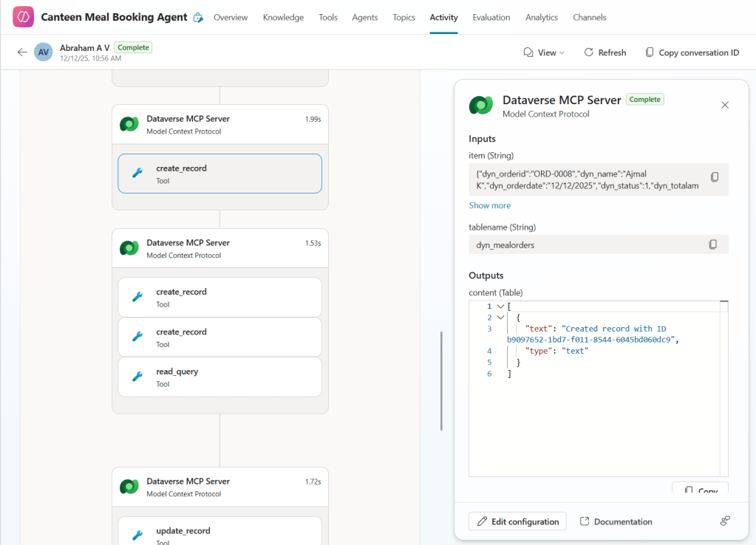Screen dimensions: 756x545
Task: Open the Documentation link
Action: [x=616, y=521]
